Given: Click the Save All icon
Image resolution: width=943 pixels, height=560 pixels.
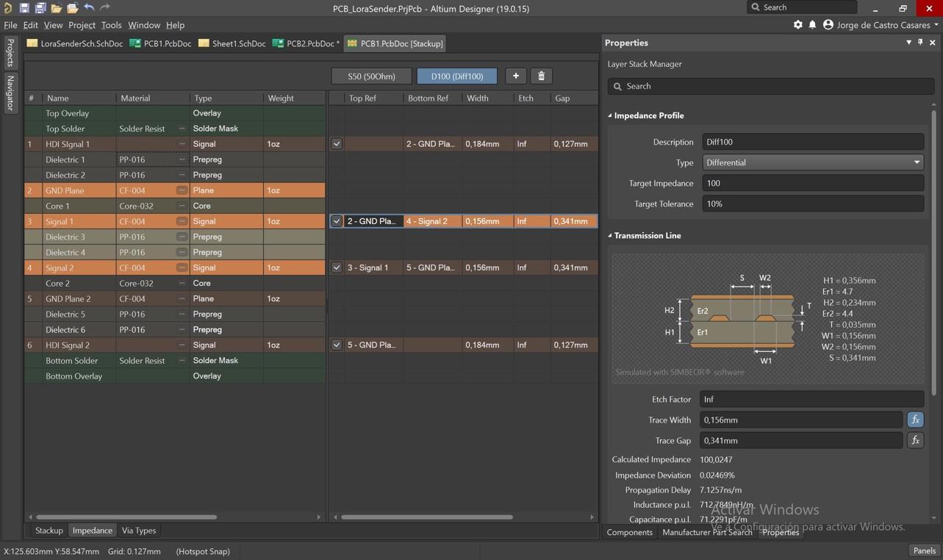Looking at the screenshot, I should pos(40,8).
